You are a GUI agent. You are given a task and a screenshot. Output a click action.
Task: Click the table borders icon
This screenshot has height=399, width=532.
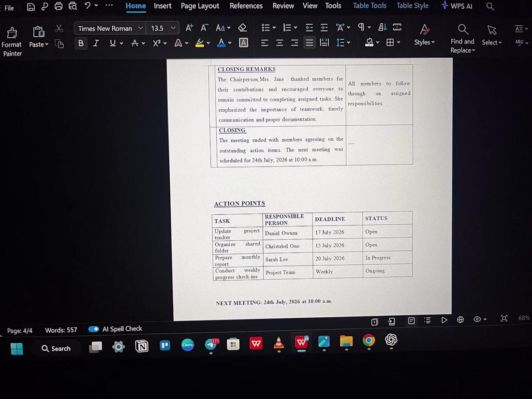[x=390, y=42]
